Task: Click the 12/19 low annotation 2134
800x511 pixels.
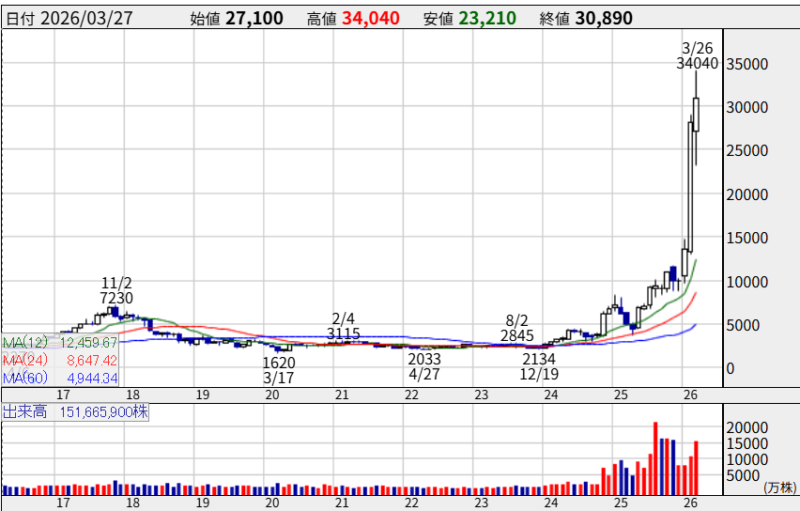Action: [x=540, y=359]
